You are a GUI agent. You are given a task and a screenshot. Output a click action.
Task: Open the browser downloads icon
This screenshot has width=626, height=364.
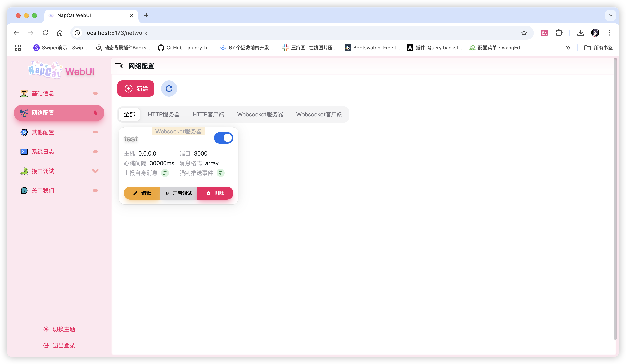581,33
